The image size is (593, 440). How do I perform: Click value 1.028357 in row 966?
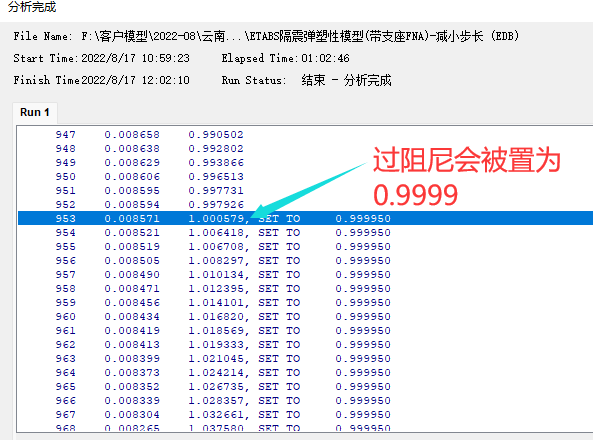coord(216,401)
